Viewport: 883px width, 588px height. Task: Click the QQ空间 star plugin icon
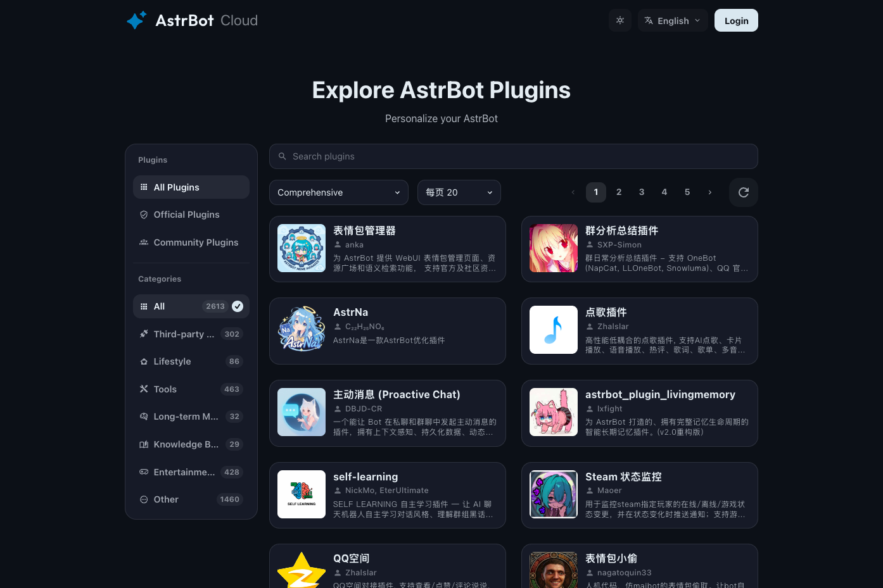pyautogui.click(x=302, y=570)
